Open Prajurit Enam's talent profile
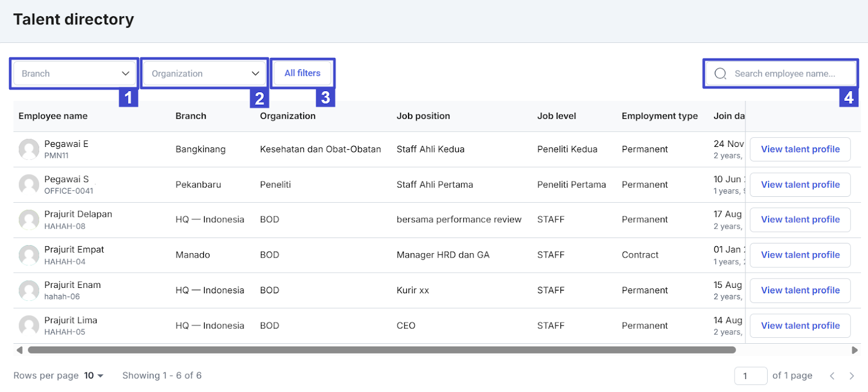Viewport: 868px width, 392px height. [x=800, y=290]
